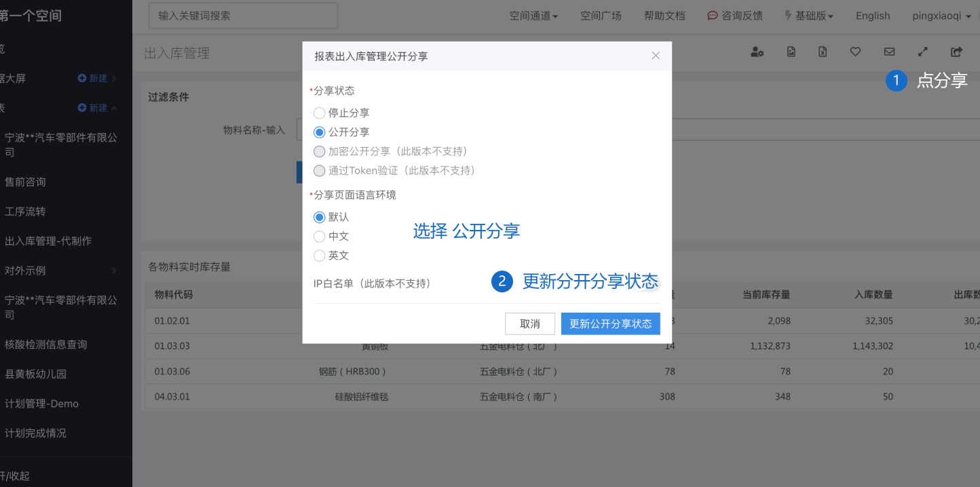Viewport: 980px width, 487px height.
Task: Export report as image file icon
Action: coord(791,52)
